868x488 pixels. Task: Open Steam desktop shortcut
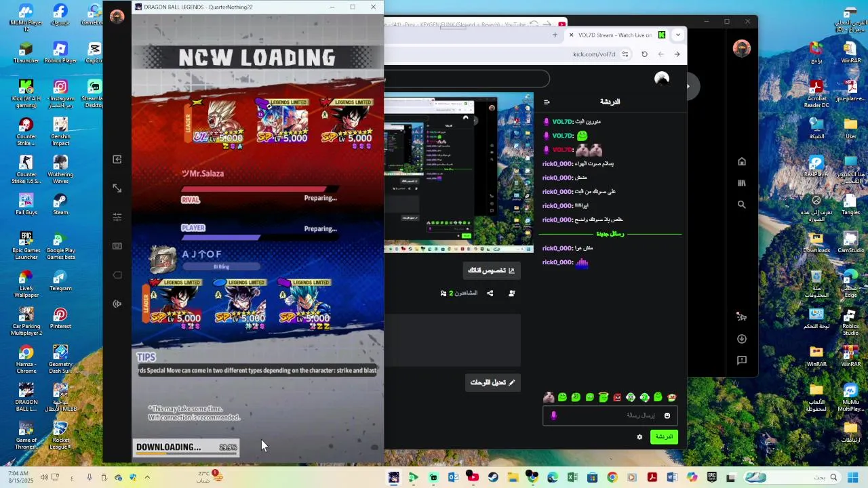(x=60, y=203)
